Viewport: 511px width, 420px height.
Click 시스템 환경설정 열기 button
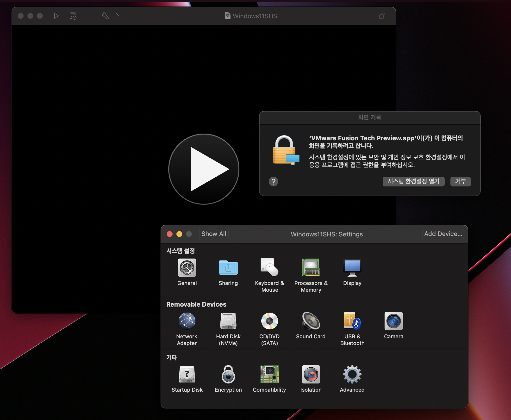(413, 181)
